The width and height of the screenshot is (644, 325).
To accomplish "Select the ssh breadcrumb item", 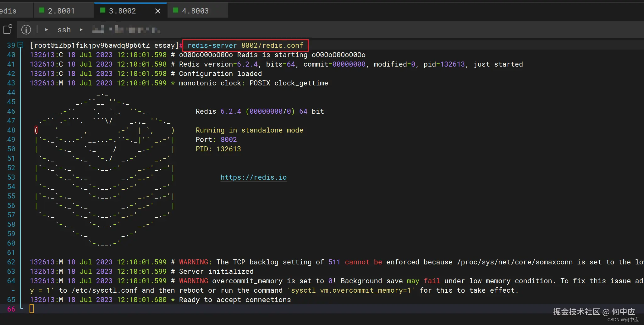I will click(x=64, y=30).
